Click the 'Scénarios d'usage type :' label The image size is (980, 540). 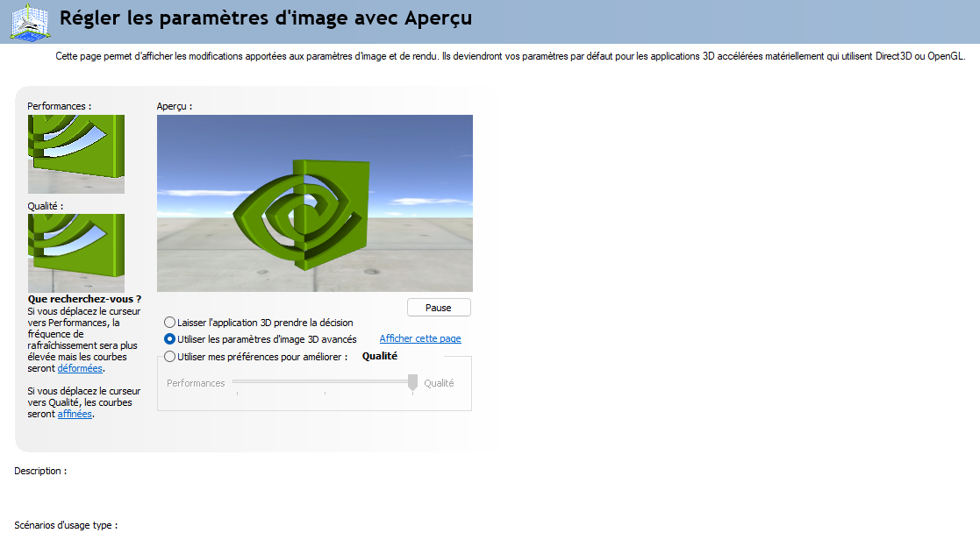(66, 525)
